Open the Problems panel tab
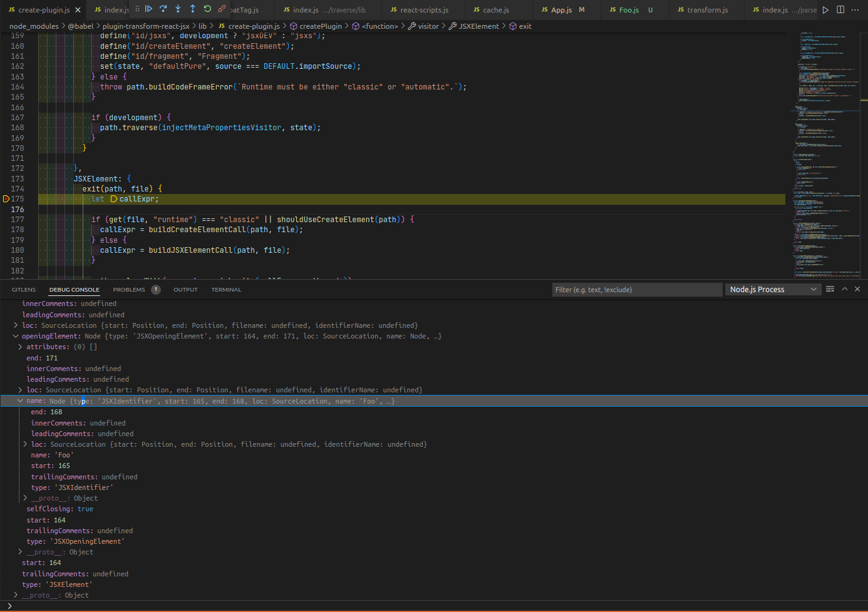Screen dimensions: 868x612 tap(129, 290)
